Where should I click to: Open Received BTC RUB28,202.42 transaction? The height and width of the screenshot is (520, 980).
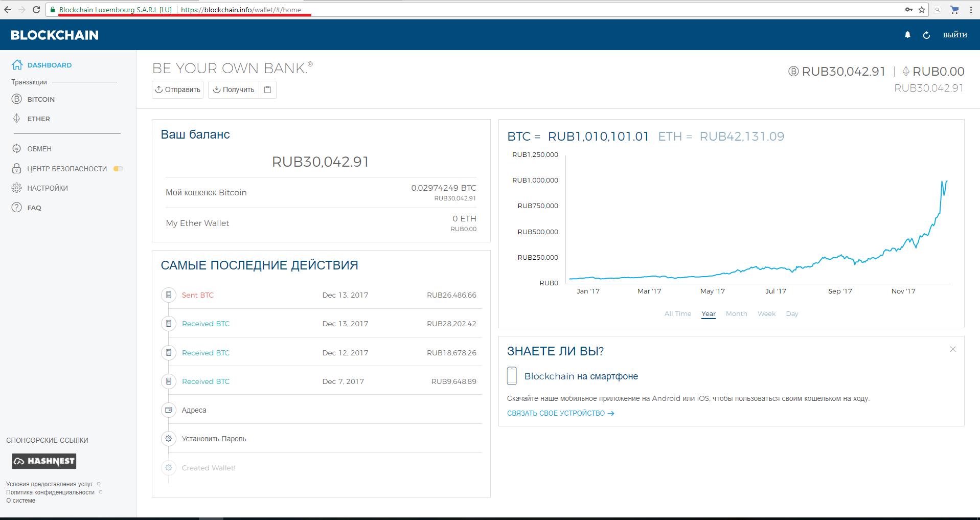point(206,324)
